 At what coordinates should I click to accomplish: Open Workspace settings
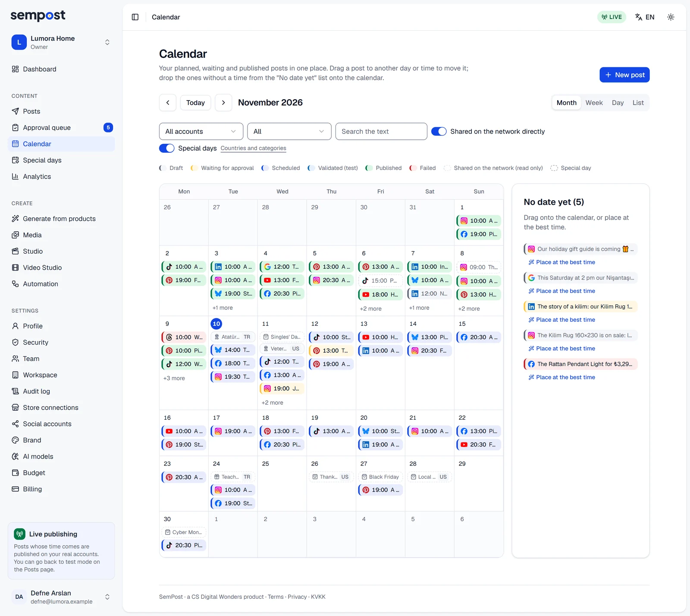[x=61, y=375]
